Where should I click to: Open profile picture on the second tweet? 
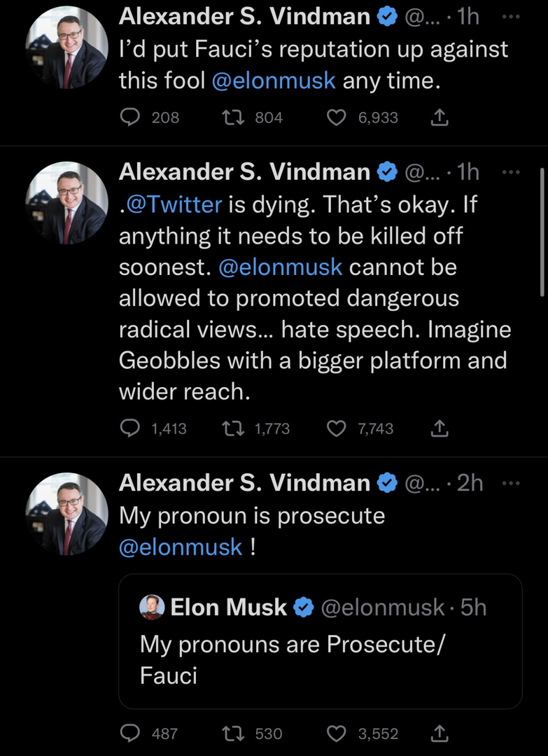click(67, 203)
